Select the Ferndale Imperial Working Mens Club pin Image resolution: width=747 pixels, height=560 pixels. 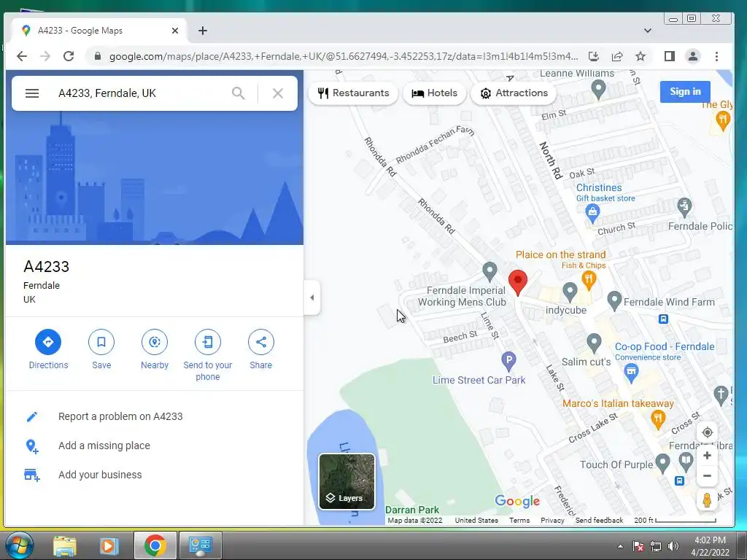click(x=489, y=271)
